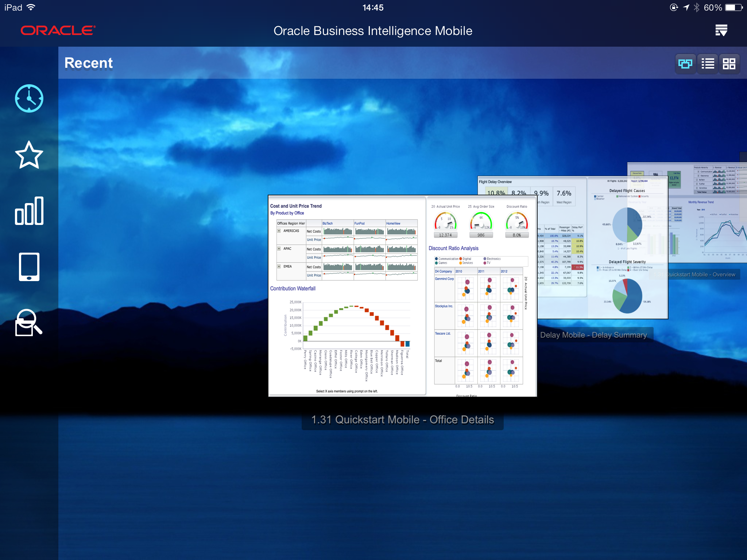This screenshot has height=560, width=747.
Task: Open Favorites star icon in sidebar
Action: (x=29, y=155)
